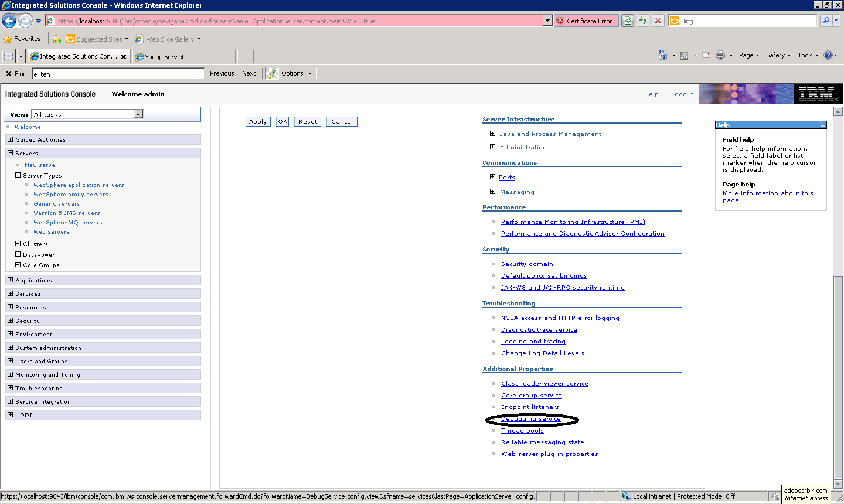Click the Refresh icon next to the address bar
The height and width of the screenshot is (504, 844).
[x=642, y=20]
